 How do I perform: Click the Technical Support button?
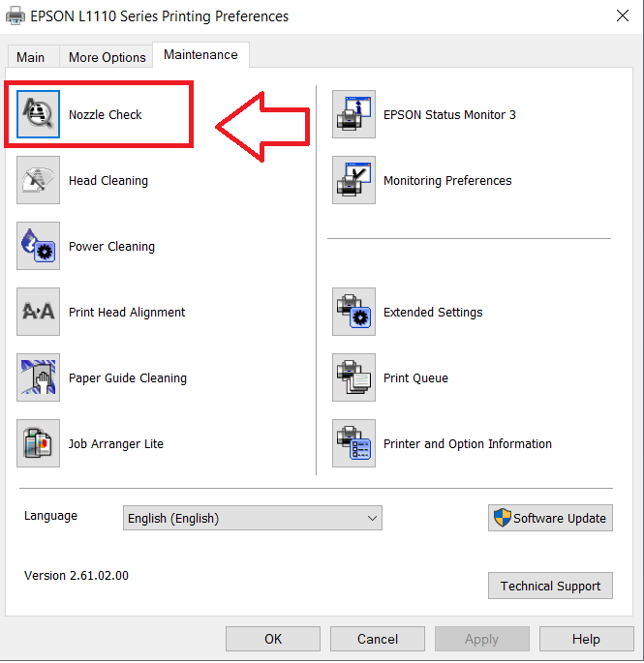[550, 586]
